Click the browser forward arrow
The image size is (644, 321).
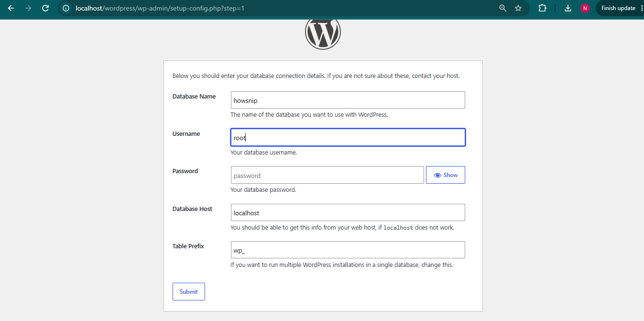click(x=28, y=8)
